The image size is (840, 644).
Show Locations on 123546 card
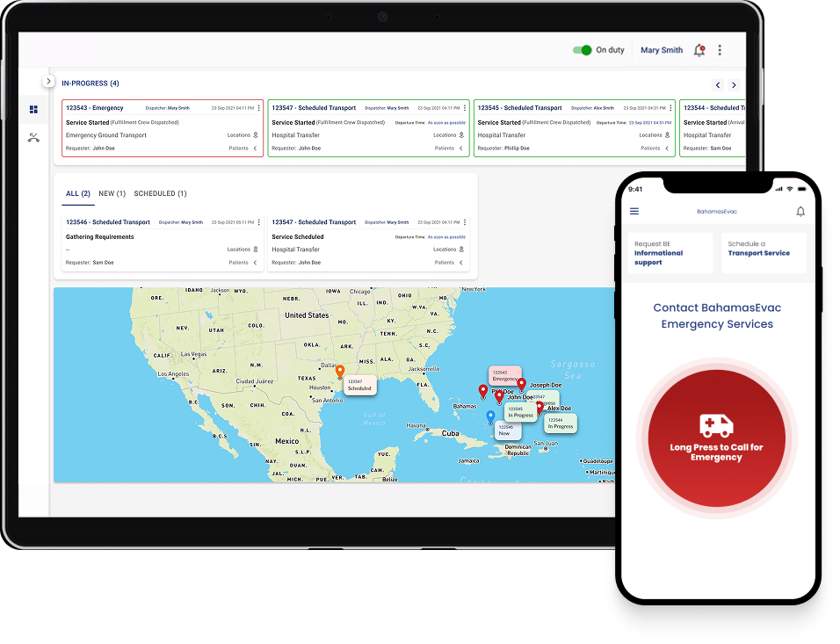(243, 250)
